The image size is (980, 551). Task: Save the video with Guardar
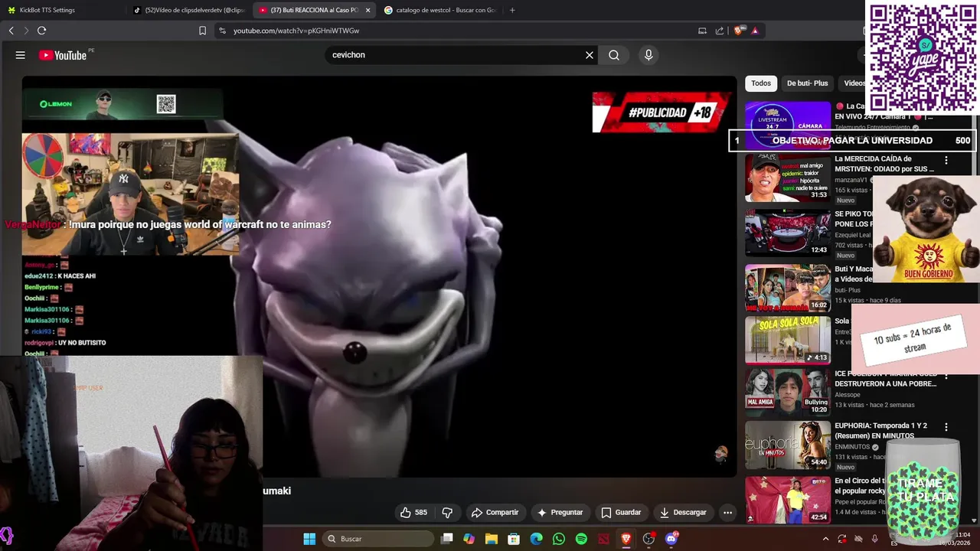(x=621, y=512)
